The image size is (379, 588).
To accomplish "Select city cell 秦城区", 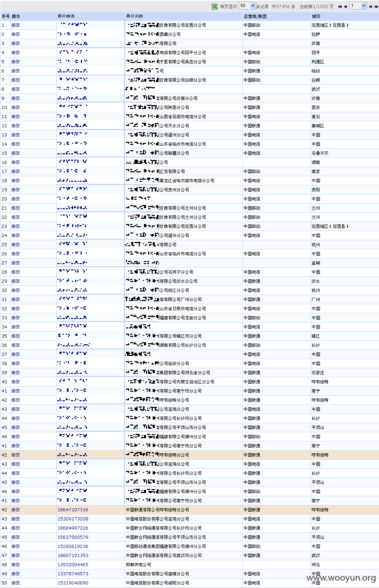I will [x=318, y=126].
